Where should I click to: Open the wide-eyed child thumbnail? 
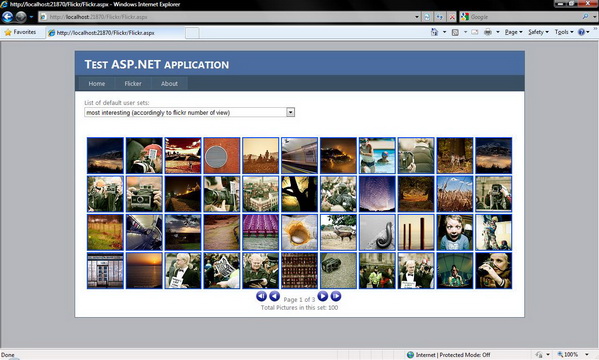coord(455,232)
